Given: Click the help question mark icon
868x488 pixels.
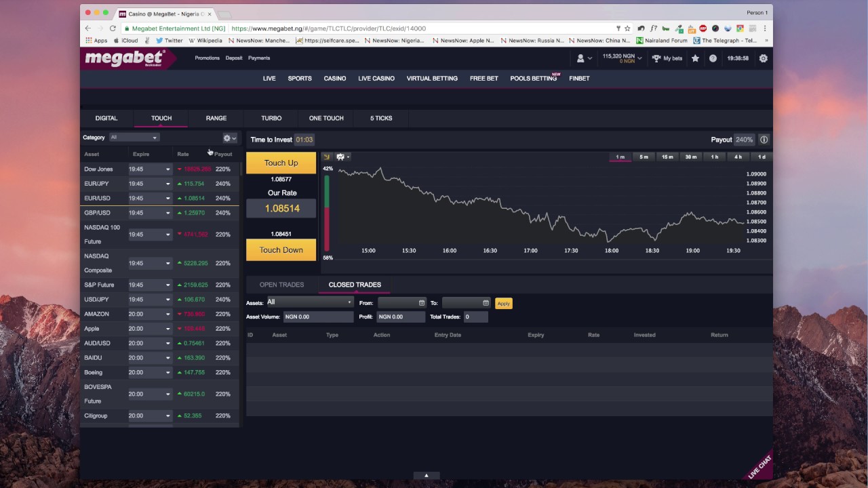Looking at the screenshot, I should [x=713, y=58].
